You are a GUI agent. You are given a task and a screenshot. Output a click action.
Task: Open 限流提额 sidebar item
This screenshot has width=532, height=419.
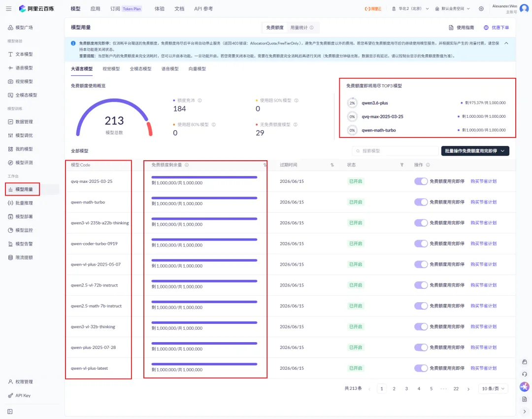coord(20,257)
